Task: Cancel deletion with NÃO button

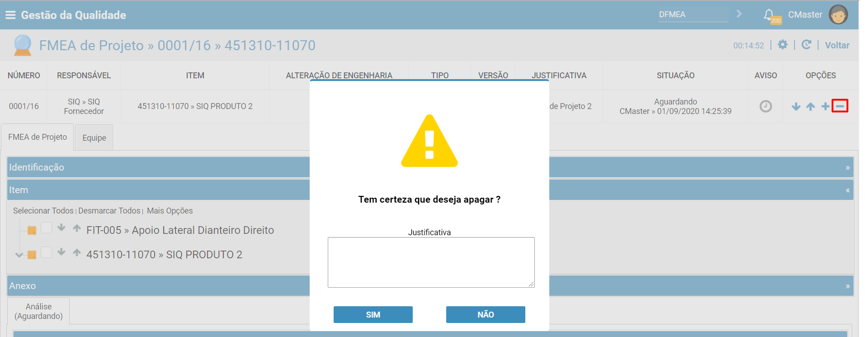Action: tap(486, 314)
